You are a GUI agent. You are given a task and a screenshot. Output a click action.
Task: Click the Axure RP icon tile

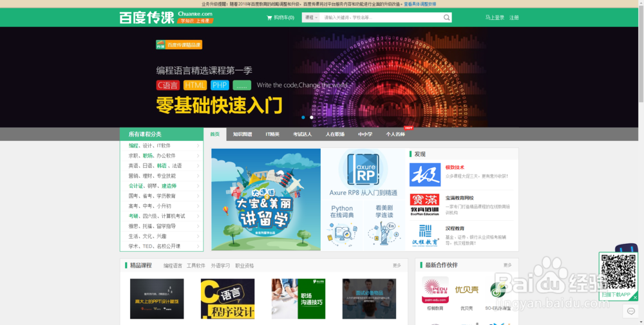click(363, 169)
